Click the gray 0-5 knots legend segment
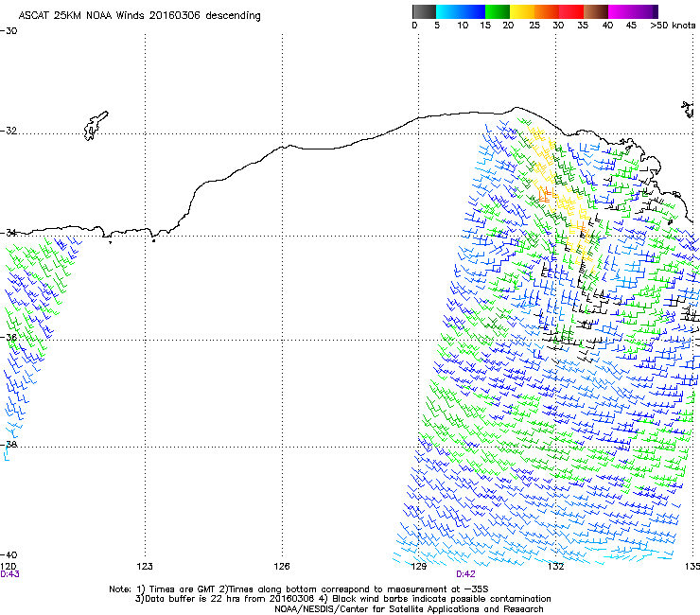The image size is (700, 615). (x=424, y=11)
